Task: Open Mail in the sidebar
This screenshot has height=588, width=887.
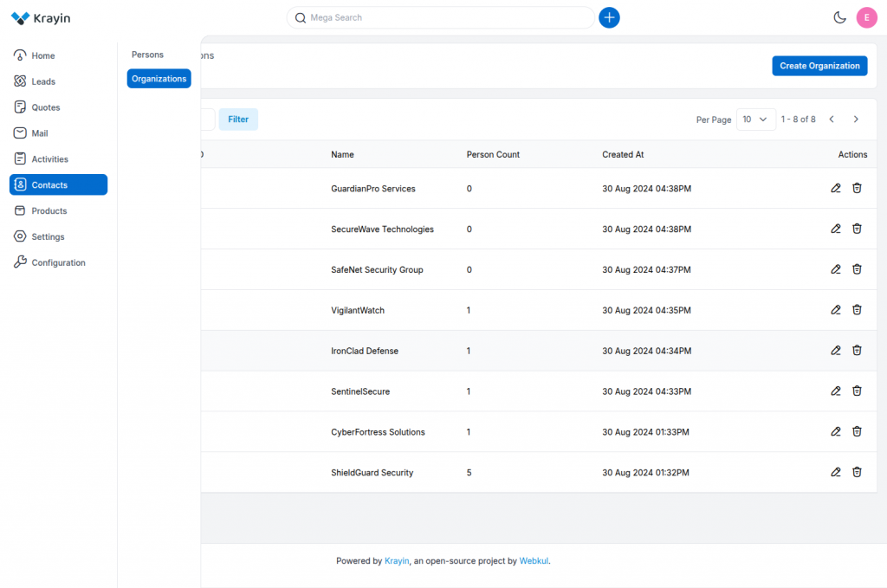Action: 58,133
